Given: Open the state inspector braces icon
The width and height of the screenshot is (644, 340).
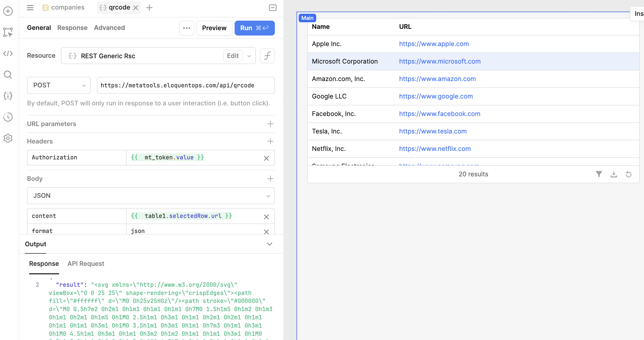Looking at the screenshot, I should click(x=8, y=96).
